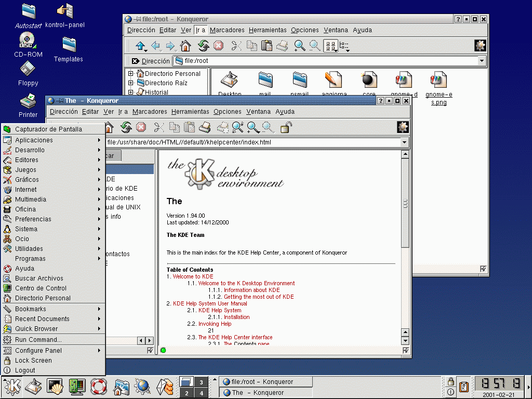Expand the Directorio Personal tree node
Image resolution: width=532 pixels, height=399 pixels.
click(131, 74)
